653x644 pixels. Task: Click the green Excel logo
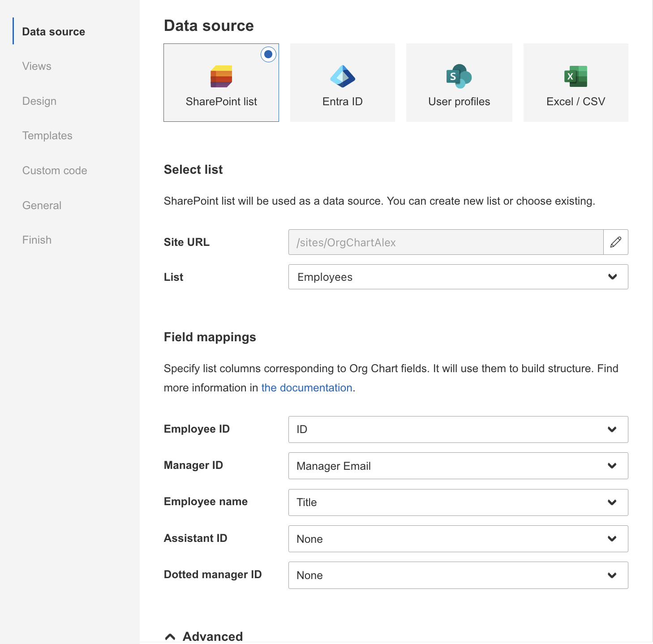click(576, 76)
